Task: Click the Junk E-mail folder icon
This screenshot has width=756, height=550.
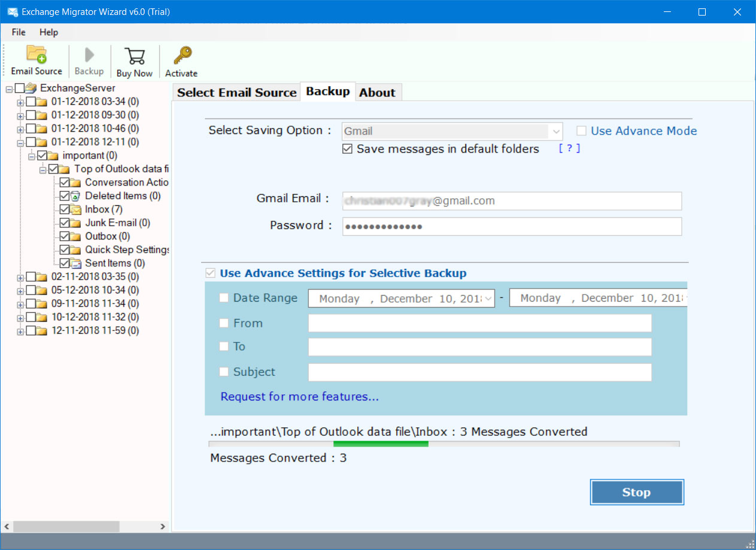Action: tap(75, 223)
